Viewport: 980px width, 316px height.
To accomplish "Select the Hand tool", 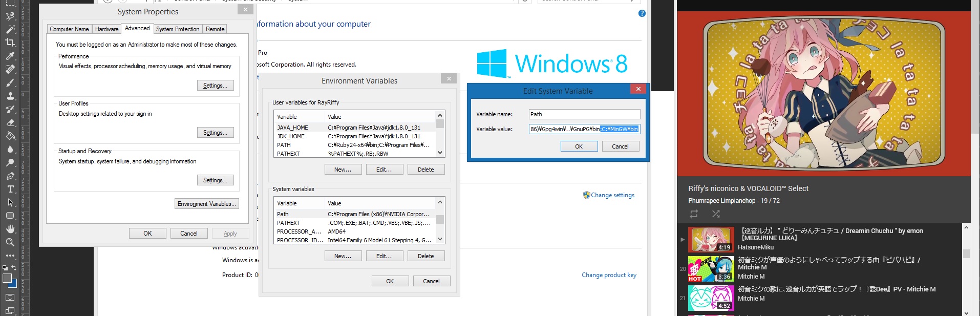I will pyautogui.click(x=10, y=229).
